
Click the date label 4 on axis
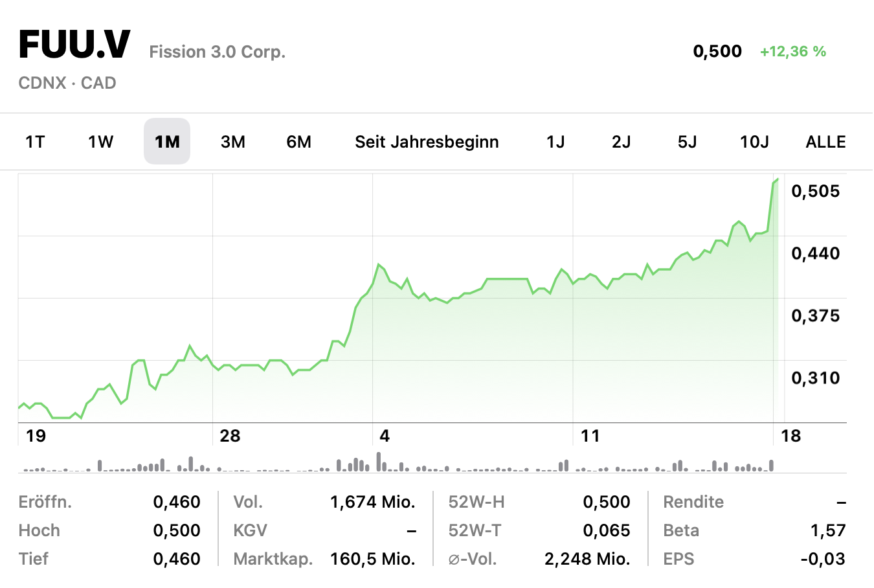point(385,436)
